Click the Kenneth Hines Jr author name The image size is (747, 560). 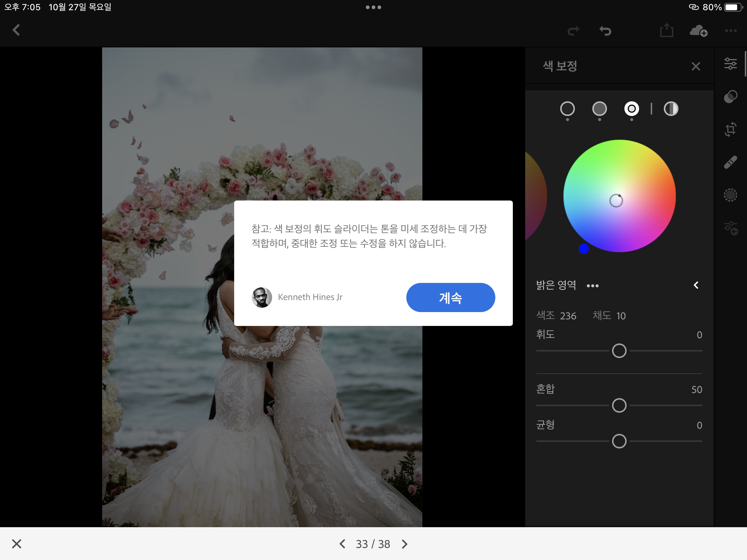(310, 297)
